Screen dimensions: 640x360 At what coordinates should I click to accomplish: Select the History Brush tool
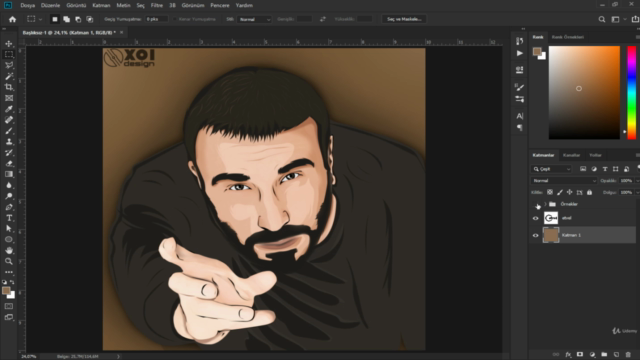pyautogui.click(x=9, y=152)
